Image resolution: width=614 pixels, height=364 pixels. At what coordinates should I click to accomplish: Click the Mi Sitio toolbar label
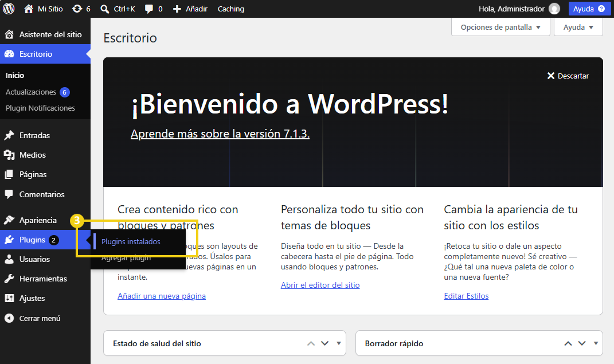click(50, 9)
